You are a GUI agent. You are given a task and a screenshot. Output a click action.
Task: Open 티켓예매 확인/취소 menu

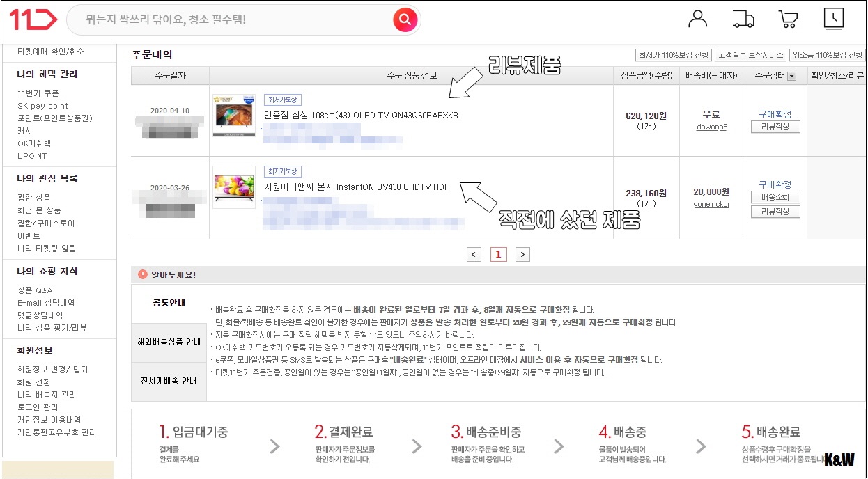click(x=52, y=52)
